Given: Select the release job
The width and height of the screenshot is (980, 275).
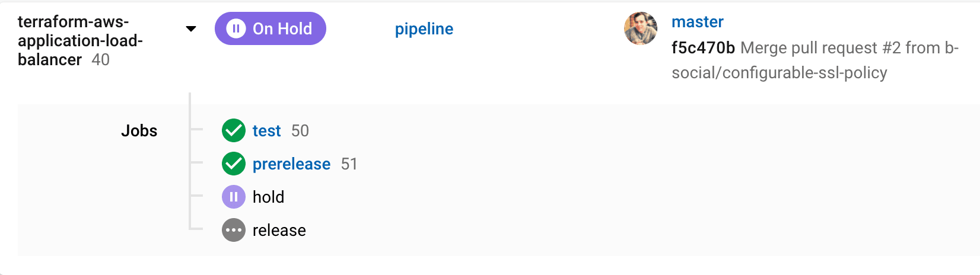Looking at the screenshot, I should point(279,231).
